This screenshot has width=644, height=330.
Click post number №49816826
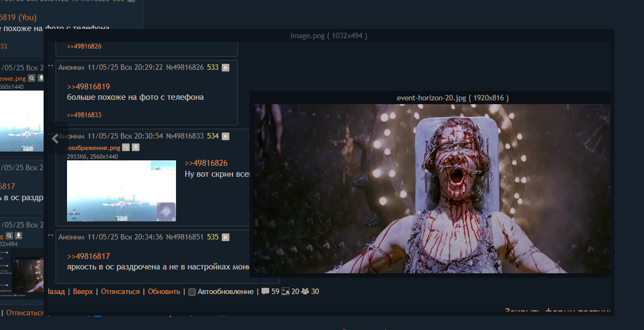coord(185,68)
